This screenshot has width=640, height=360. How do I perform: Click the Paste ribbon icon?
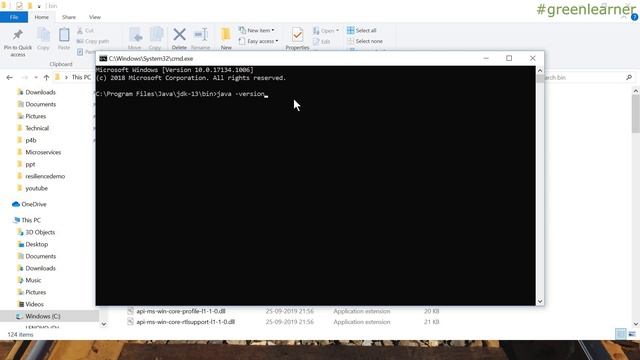coord(64,35)
